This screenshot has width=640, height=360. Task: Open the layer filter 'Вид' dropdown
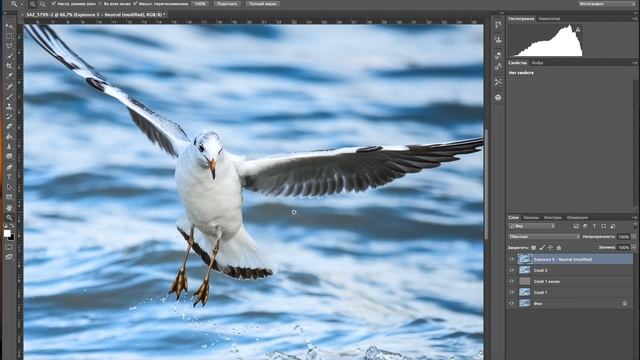tap(531, 226)
